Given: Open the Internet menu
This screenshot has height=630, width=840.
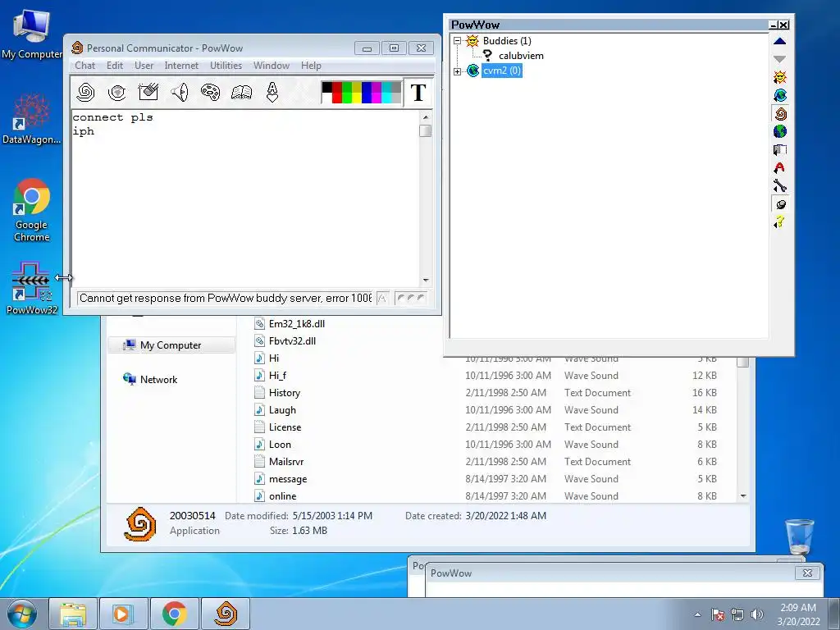Looking at the screenshot, I should 181,66.
